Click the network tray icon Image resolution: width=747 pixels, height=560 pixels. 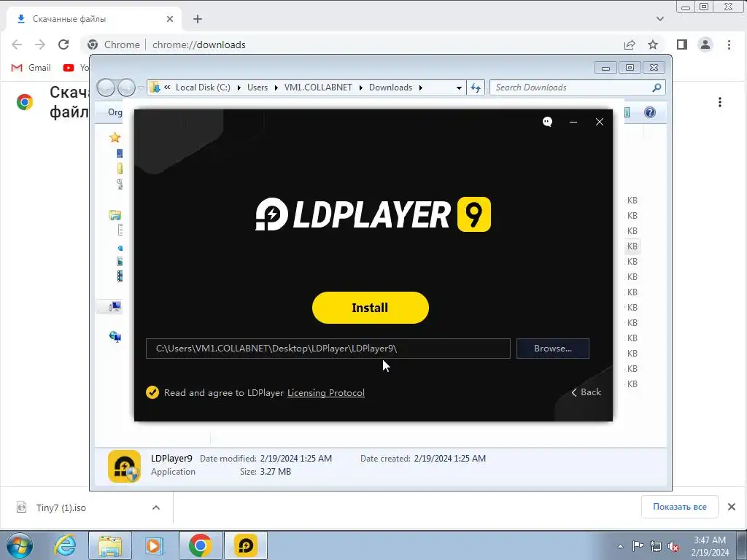point(656,546)
